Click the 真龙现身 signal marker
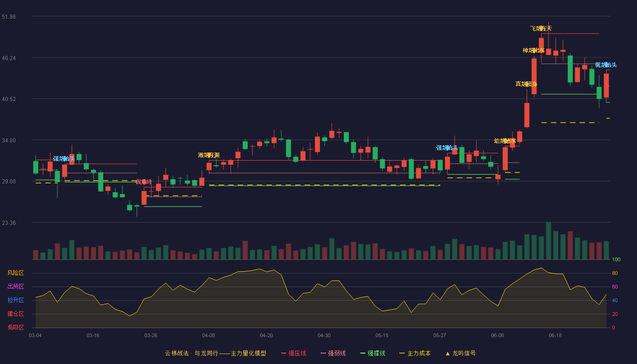637x364 pixels. click(x=526, y=84)
